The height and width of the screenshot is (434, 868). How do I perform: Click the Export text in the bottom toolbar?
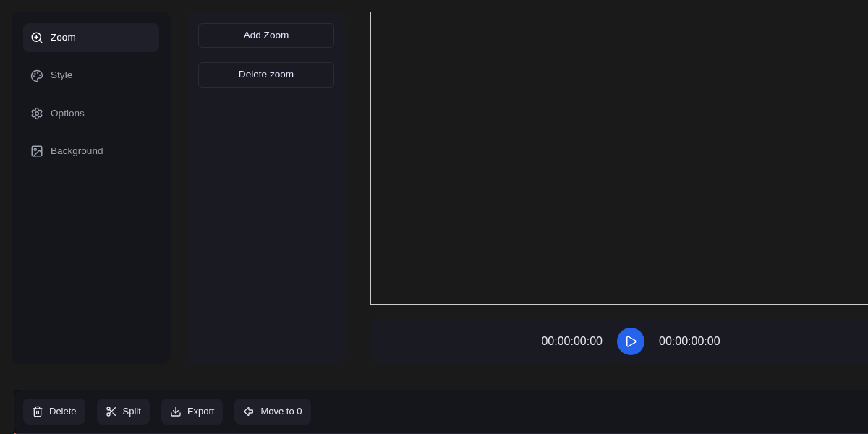[x=200, y=412]
